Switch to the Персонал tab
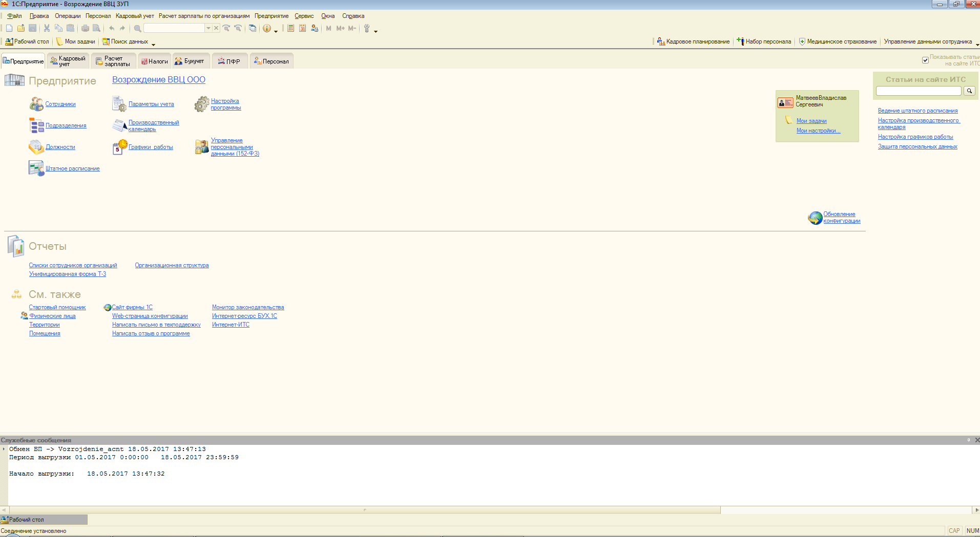Image resolution: width=980 pixels, height=537 pixels. click(x=272, y=61)
